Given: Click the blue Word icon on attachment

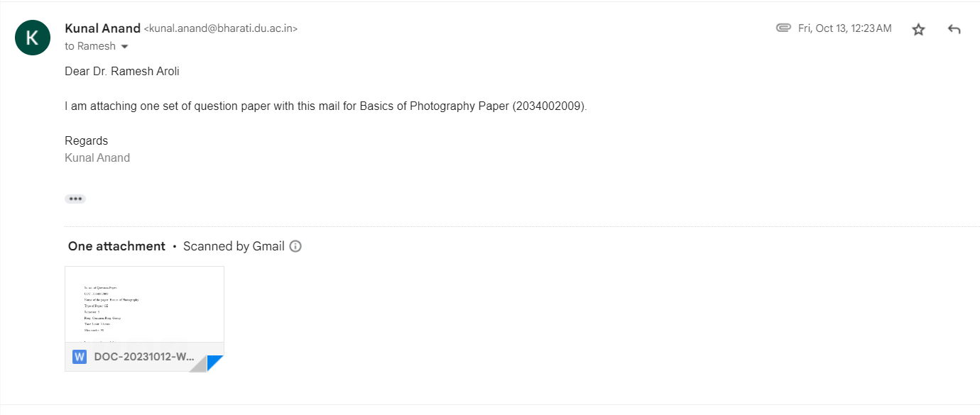Looking at the screenshot, I should click(80, 357).
